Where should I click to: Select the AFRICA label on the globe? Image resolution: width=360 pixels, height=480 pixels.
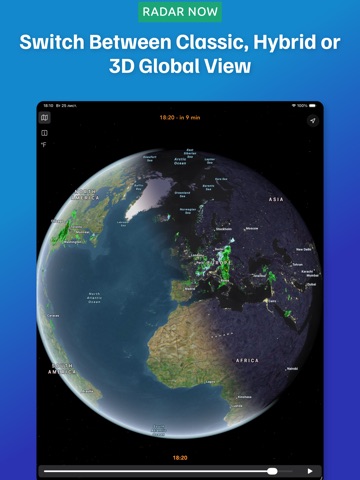point(247,360)
